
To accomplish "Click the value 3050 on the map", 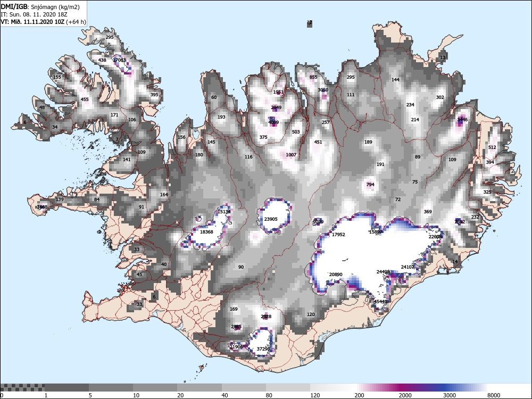I will (x=323, y=90).
